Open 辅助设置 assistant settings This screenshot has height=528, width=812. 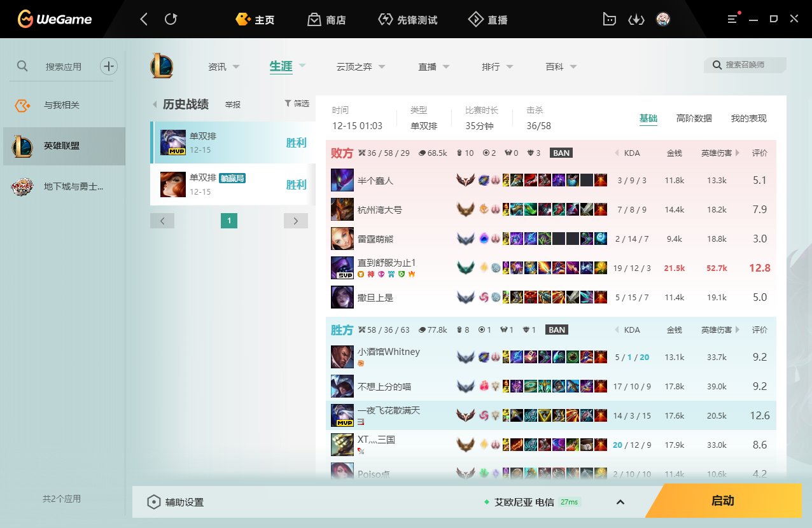pyautogui.click(x=176, y=502)
